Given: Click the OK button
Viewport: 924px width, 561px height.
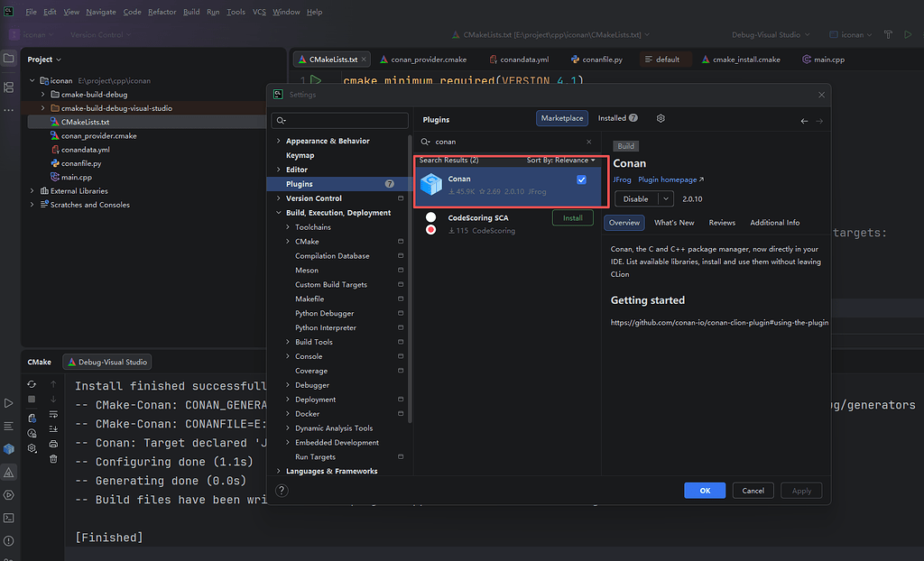Looking at the screenshot, I should pyautogui.click(x=705, y=491).
